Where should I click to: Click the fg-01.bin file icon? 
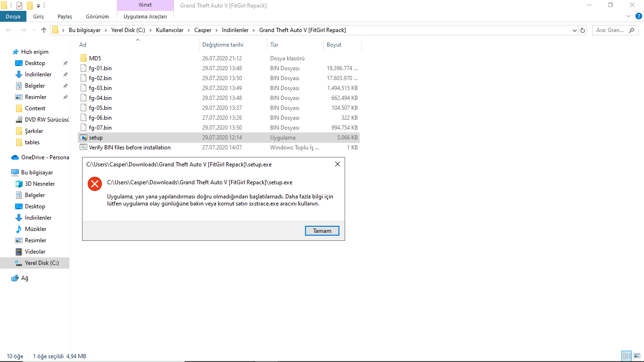pos(83,68)
